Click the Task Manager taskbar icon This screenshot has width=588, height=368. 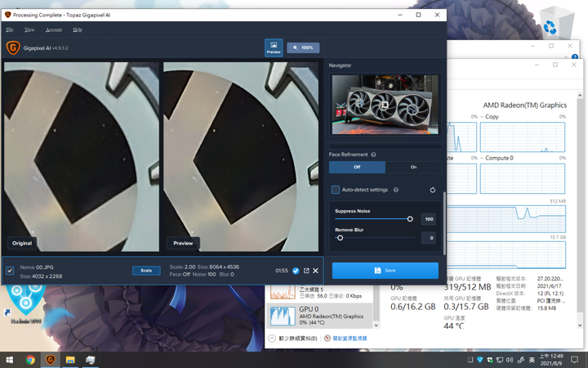(90, 360)
